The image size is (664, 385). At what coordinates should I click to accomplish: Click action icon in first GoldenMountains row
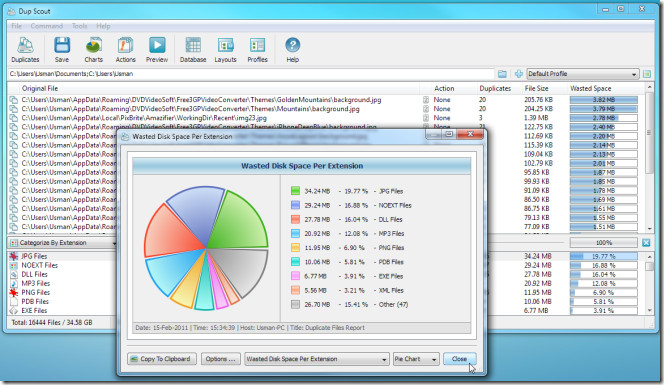[x=426, y=100]
